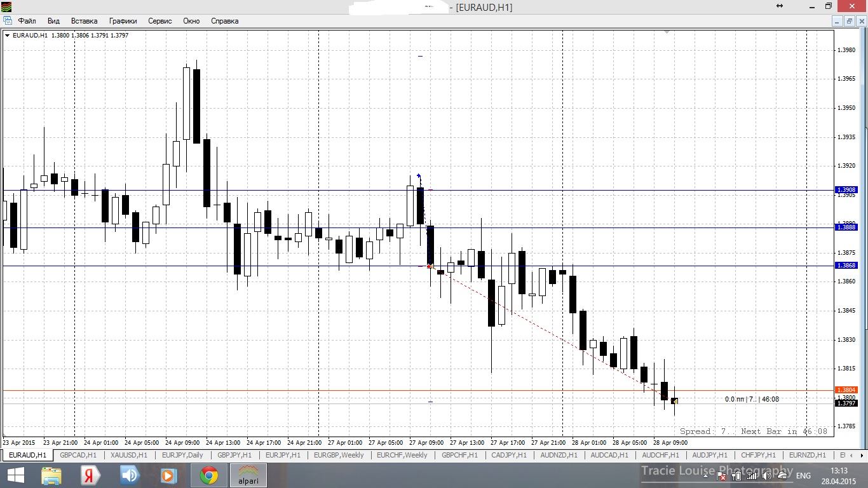Switch to the GBPJPY,H1 chart tab
The width and height of the screenshot is (868, 488).
(234, 455)
